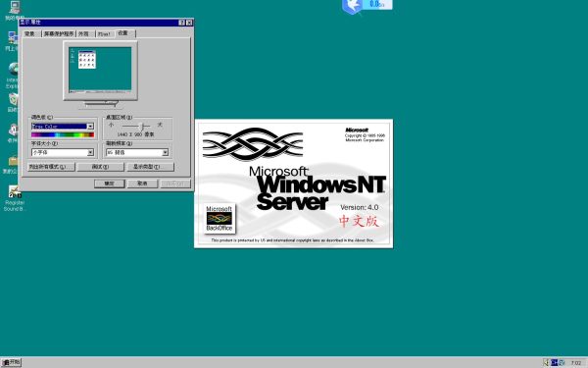Click the 0.0 speed indicator in floating widget
588x368 pixels.
click(377, 4)
